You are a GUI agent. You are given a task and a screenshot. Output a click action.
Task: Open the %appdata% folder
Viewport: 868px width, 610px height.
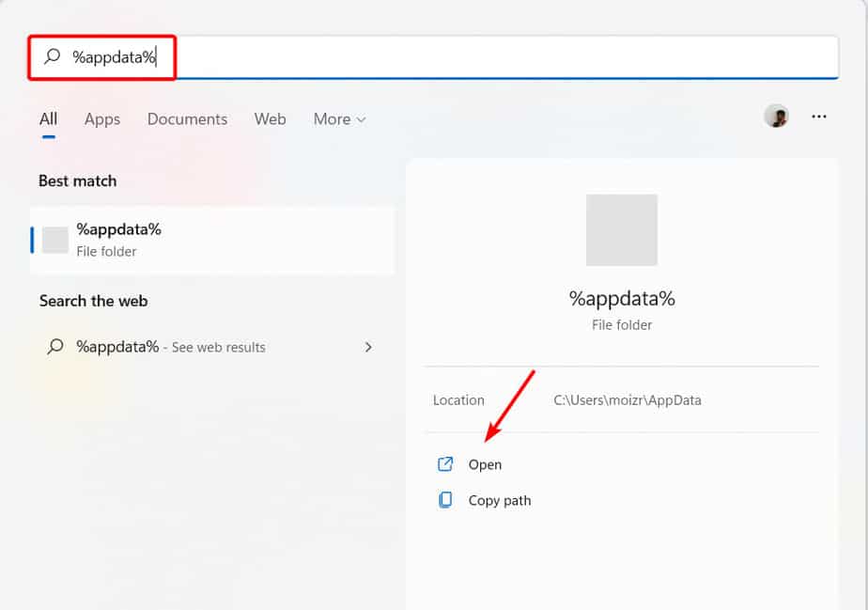coord(485,464)
